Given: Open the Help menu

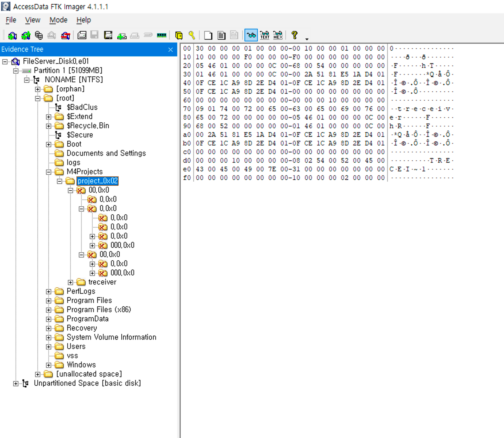Looking at the screenshot, I should (84, 20).
